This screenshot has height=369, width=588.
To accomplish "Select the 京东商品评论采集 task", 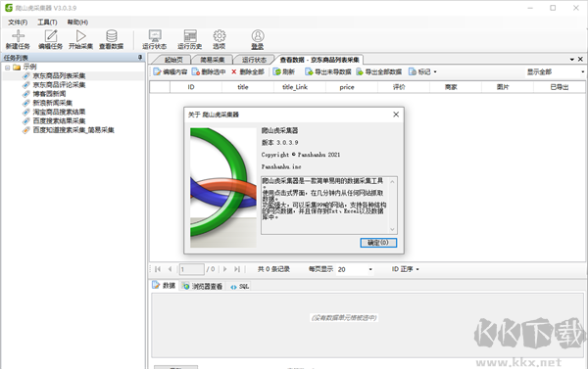I will (x=59, y=84).
